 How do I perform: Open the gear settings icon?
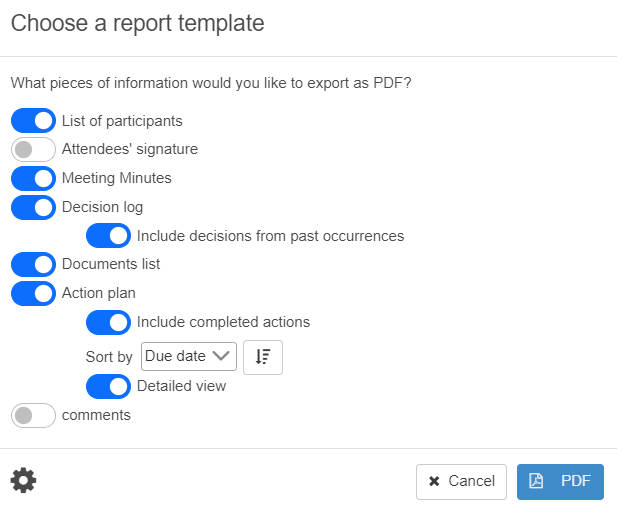[x=23, y=481]
